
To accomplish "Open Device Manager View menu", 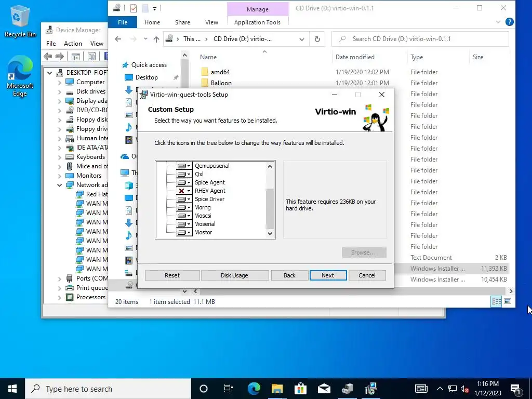I will (97, 44).
